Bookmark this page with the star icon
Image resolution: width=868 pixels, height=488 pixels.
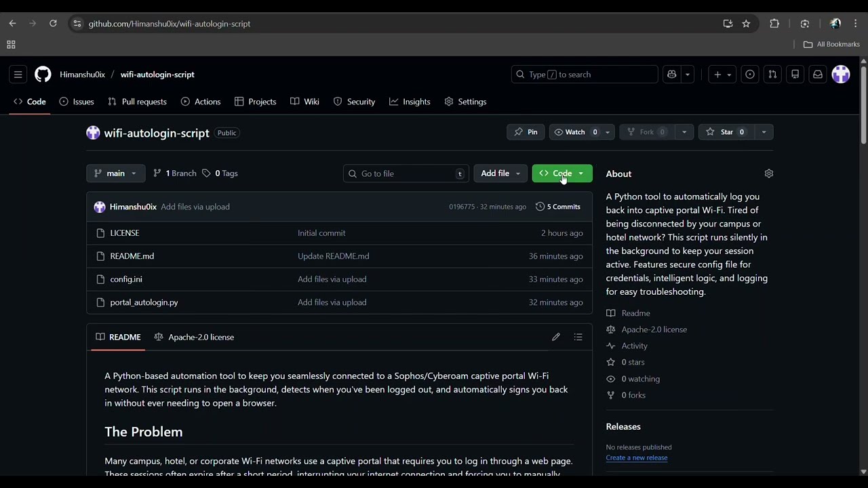tap(746, 24)
